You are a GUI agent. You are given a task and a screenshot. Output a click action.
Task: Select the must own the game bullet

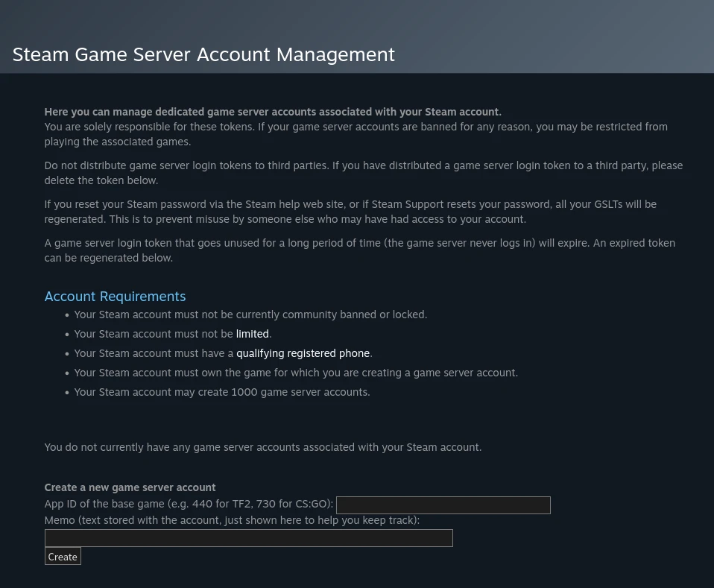(x=296, y=373)
